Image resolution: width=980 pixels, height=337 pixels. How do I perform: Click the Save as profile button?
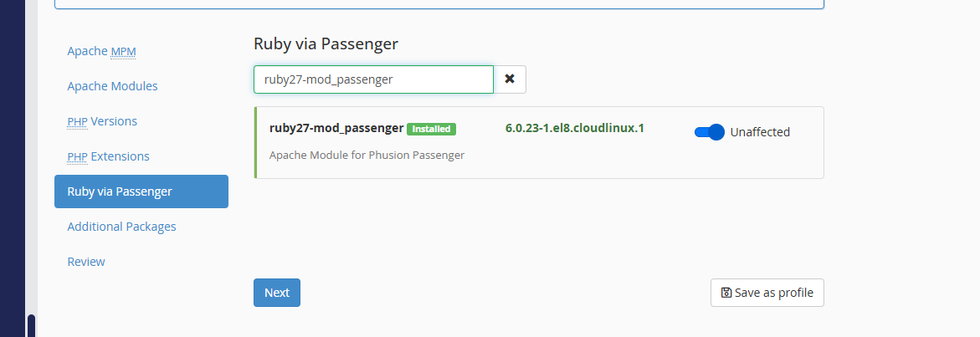pyautogui.click(x=767, y=293)
